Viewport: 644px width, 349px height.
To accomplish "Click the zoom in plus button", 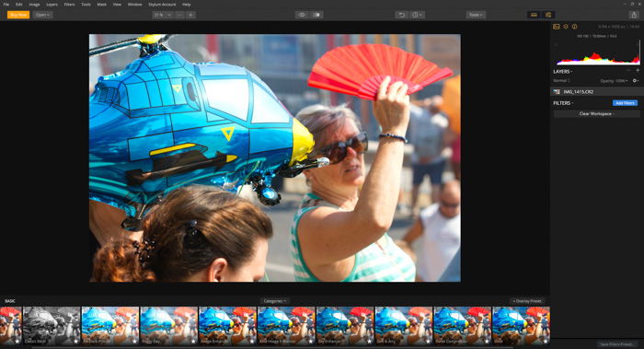I will [190, 15].
